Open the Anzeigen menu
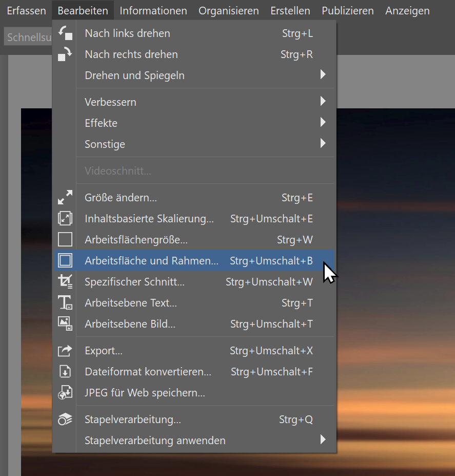The height and width of the screenshot is (476, 455). [407, 10]
